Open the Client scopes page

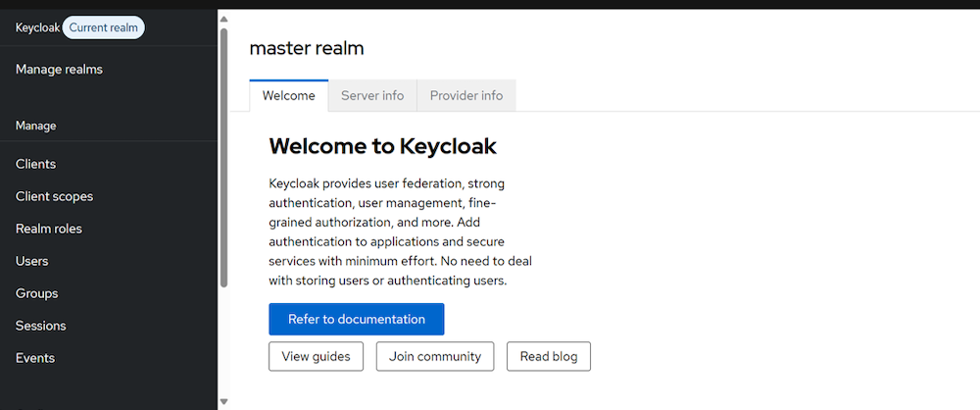click(x=54, y=196)
